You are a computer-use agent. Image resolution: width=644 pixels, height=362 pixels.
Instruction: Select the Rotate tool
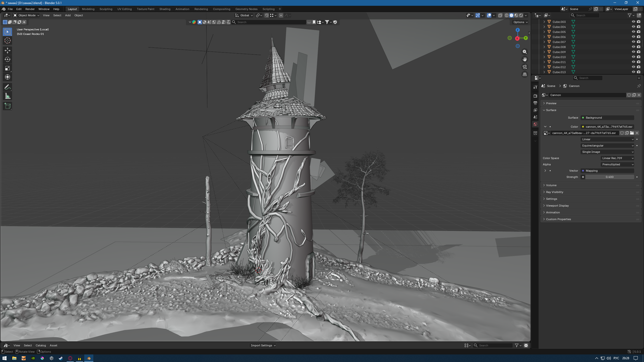[7, 59]
